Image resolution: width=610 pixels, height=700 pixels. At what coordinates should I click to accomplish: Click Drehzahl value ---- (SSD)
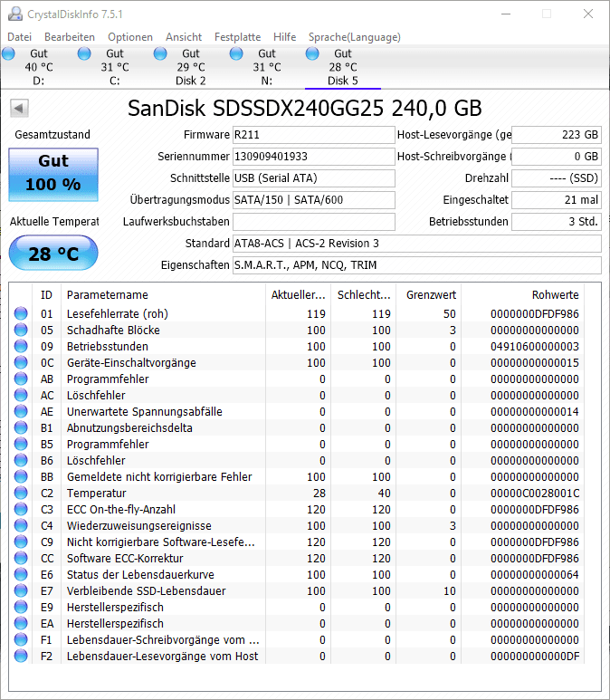pyautogui.click(x=557, y=178)
